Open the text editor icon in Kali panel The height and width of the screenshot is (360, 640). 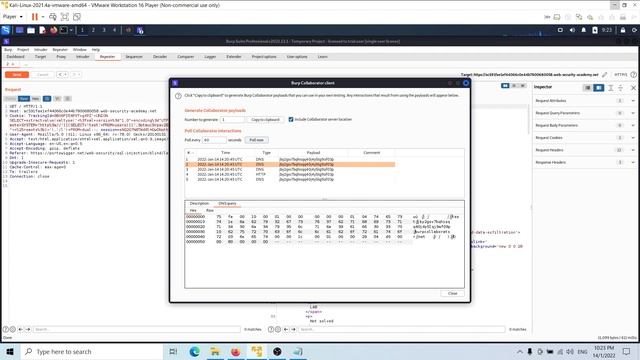coord(42,30)
